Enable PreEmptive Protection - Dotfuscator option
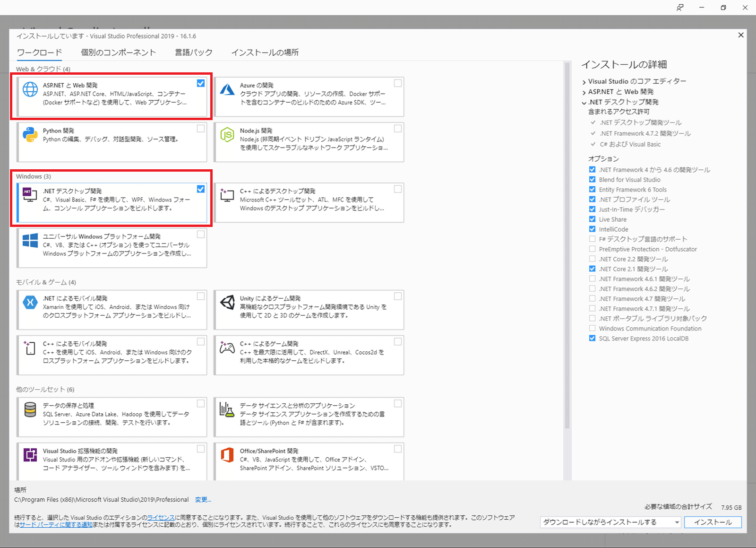 [x=592, y=249]
